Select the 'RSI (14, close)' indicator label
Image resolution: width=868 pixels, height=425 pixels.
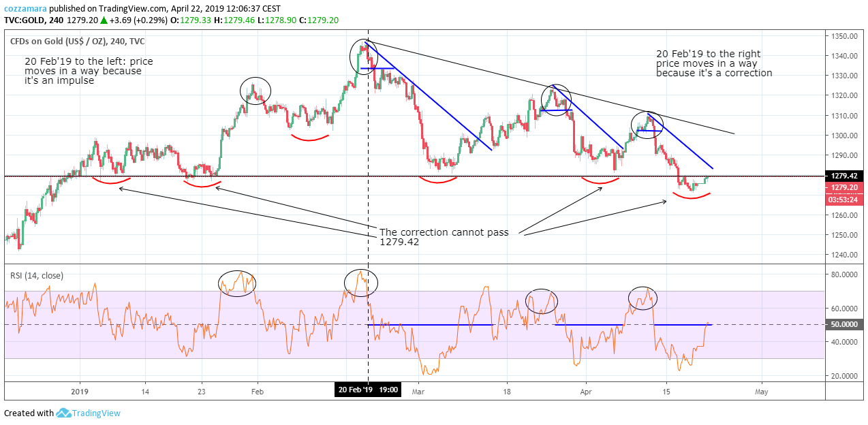37,275
